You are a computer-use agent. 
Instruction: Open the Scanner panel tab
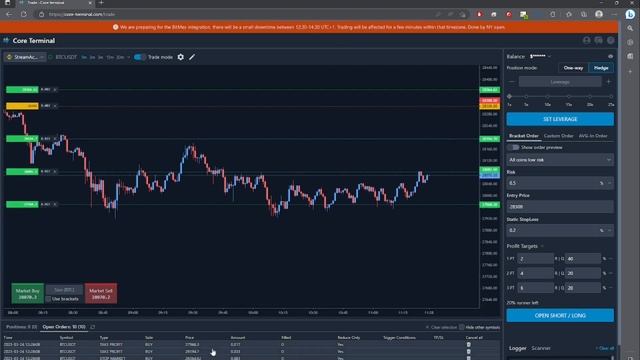(x=541, y=348)
